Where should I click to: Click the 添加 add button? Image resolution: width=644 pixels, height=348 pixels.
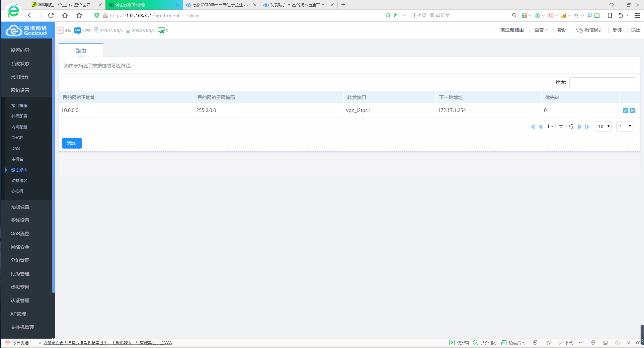point(72,143)
